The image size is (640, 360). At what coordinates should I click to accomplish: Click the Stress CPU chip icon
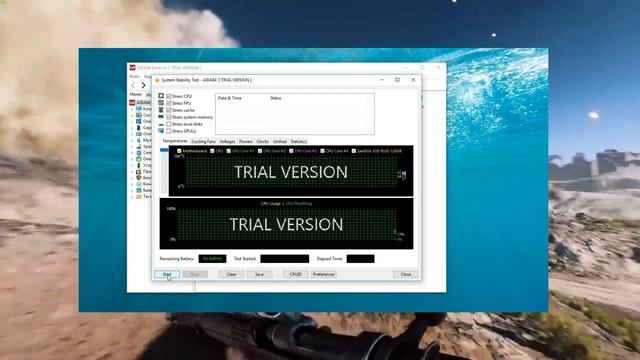point(161,96)
